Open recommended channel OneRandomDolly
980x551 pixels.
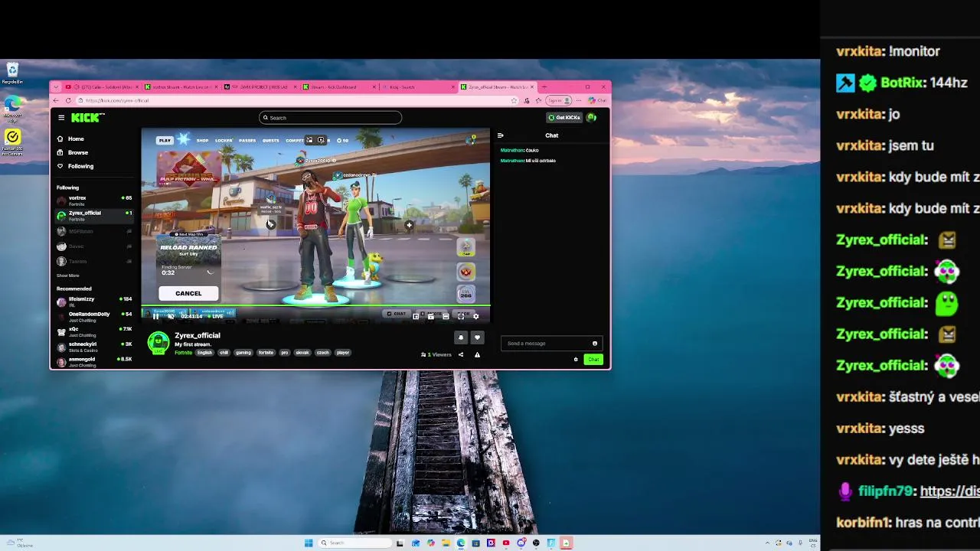[93, 316]
